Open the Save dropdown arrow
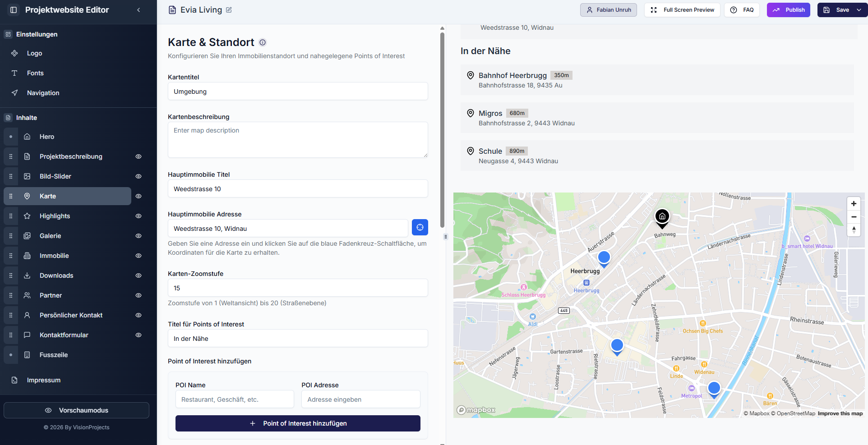The height and width of the screenshot is (445, 868). pos(859,10)
